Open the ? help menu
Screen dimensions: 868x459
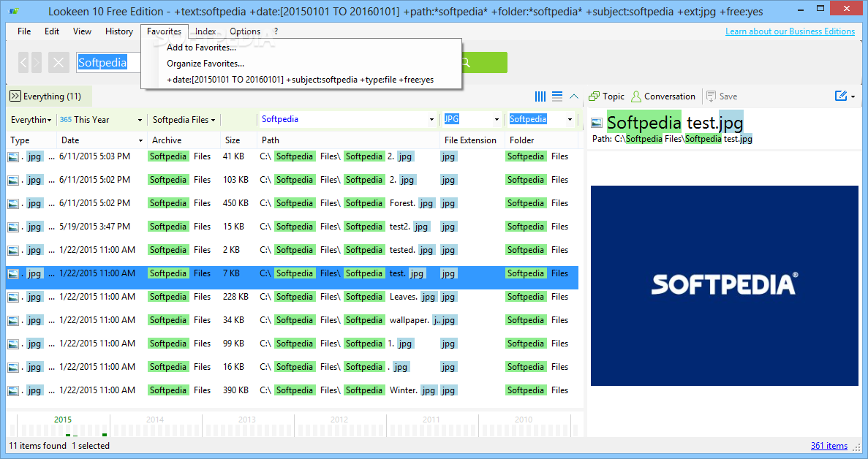(x=276, y=31)
